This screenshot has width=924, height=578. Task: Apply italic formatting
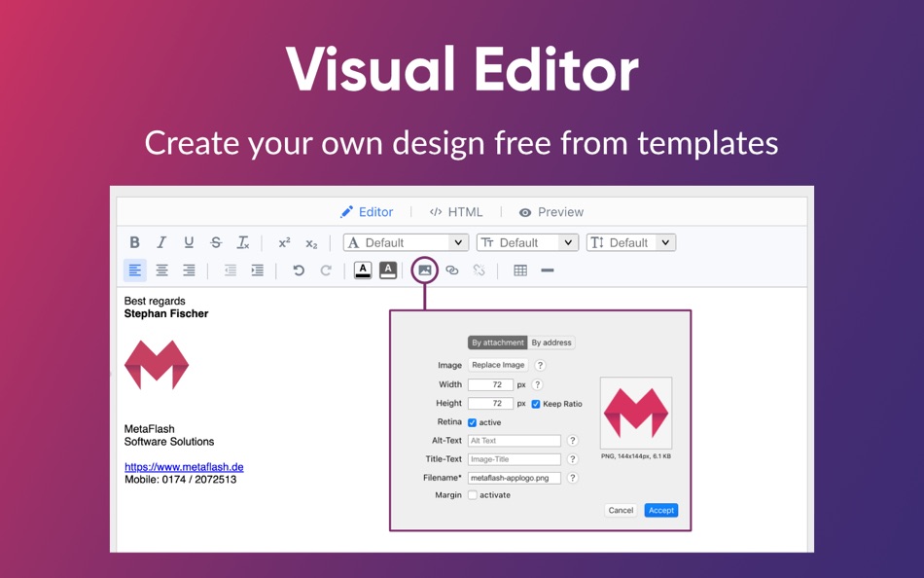(x=161, y=242)
